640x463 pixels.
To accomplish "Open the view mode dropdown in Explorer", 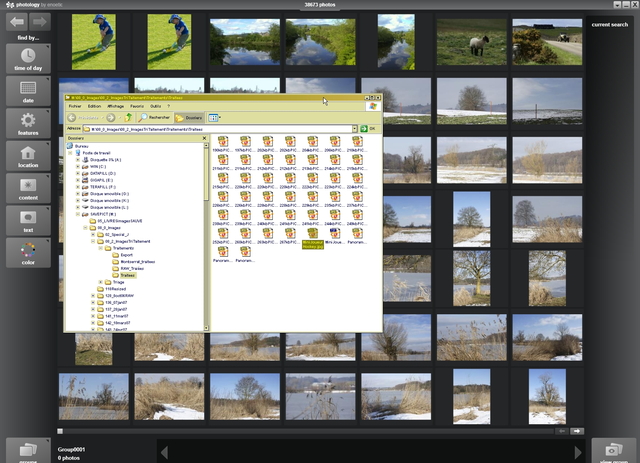I will click(217, 117).
